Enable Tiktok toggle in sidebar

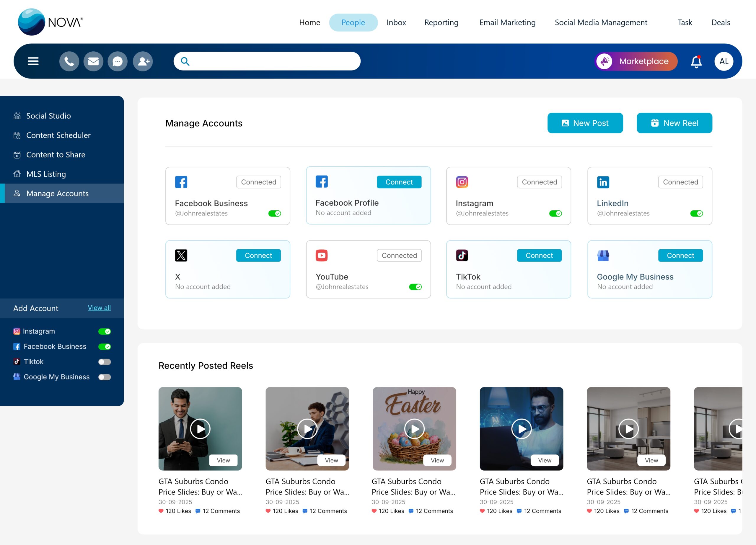(104, 362)
